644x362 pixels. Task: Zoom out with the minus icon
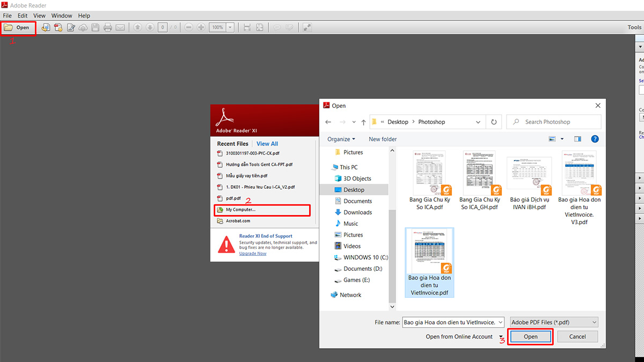click(189, 27)
